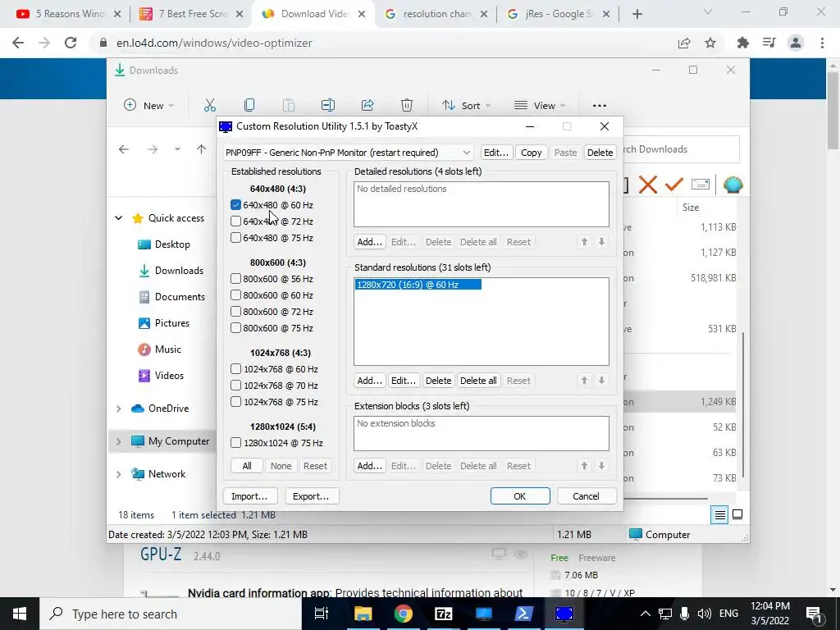The height and width of the screenshot is (630, 840).
Task: Click Edit... under Standard resolutions
Action: point(404,381)
